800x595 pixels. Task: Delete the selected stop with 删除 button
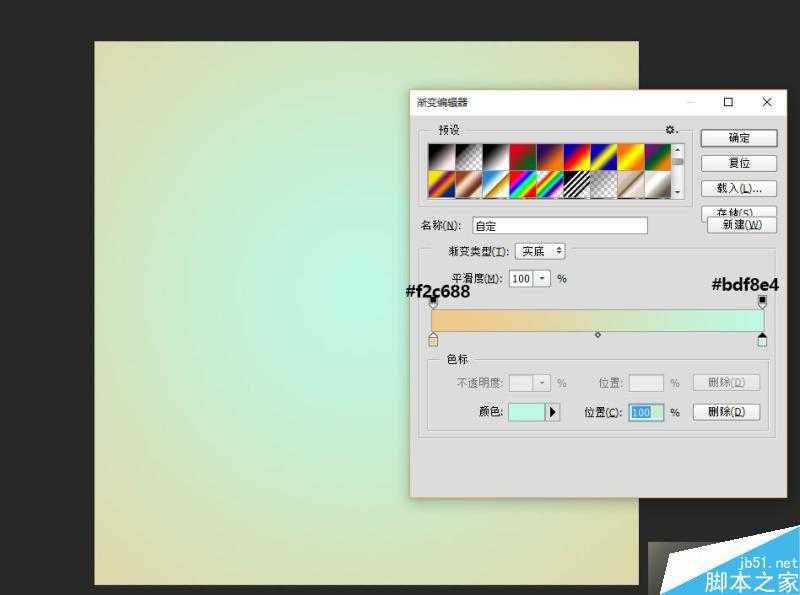point(726,412)
